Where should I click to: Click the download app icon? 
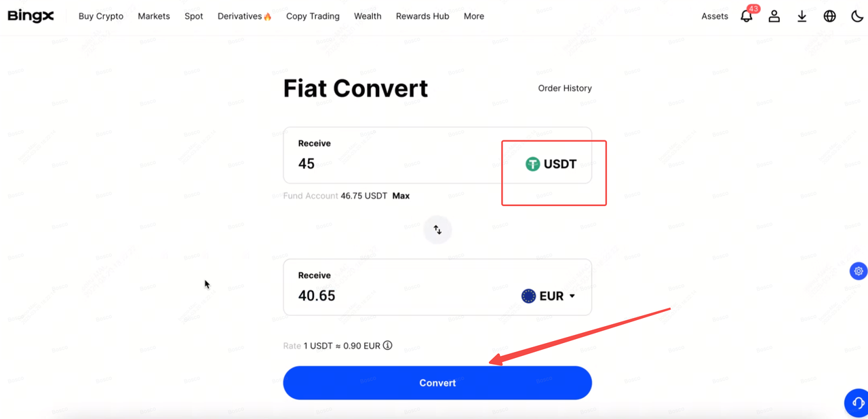(802, 16)
